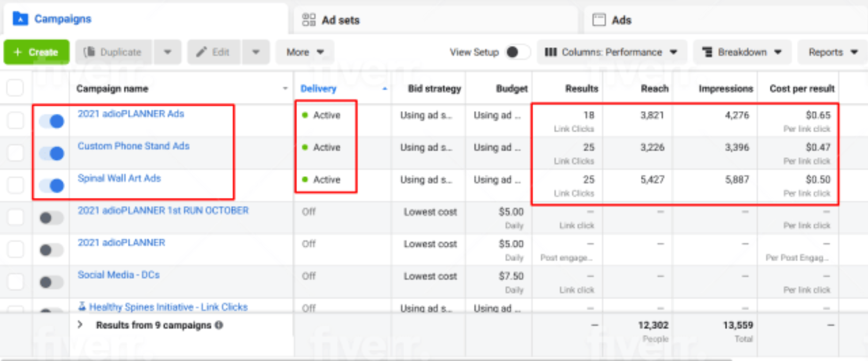The image size is (868, 361).
Task: Click the flask icon beside Healthy Spines Initiative
Action: (82, 307)
